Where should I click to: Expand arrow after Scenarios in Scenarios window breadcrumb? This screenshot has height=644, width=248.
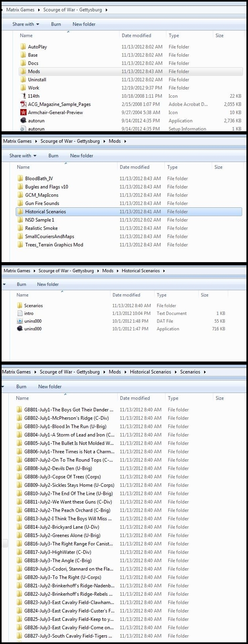click(205, 371)
